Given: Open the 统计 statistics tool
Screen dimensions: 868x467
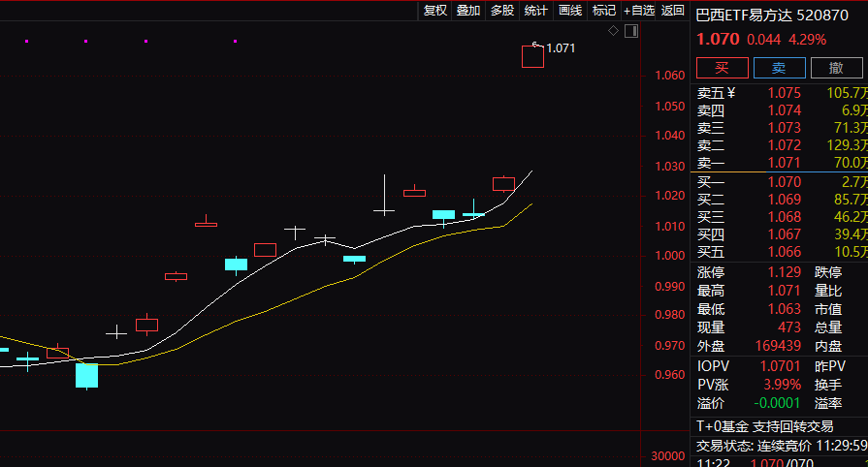Looking at the screenshot, I should 535,11.
